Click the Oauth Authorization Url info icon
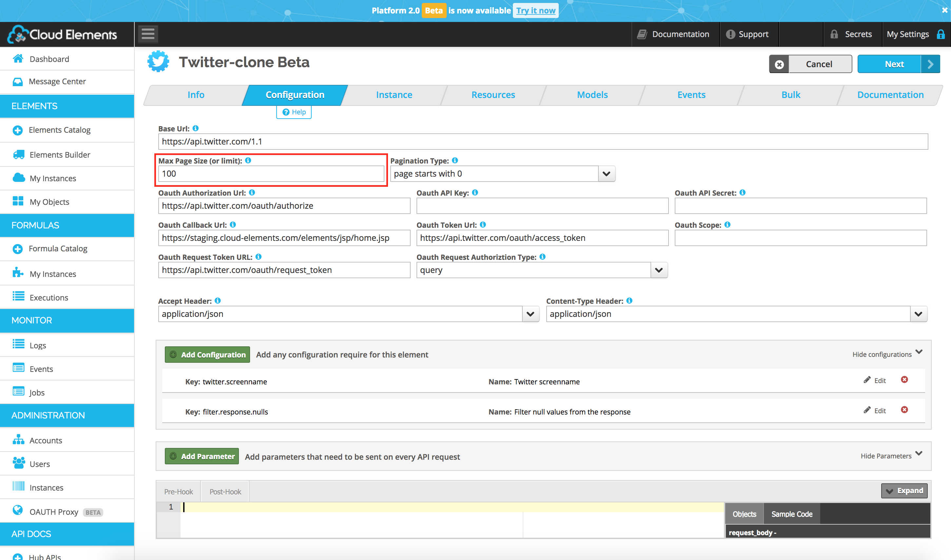 point(252,192)
